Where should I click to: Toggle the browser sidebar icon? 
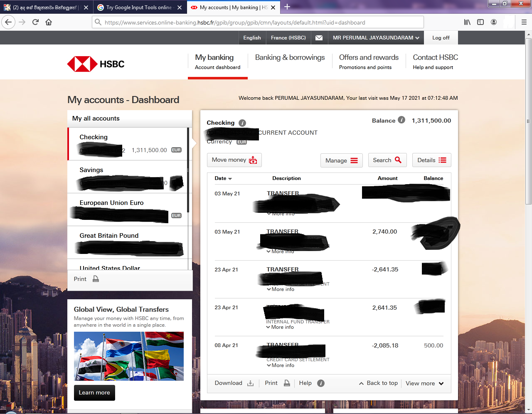(480, 22)
